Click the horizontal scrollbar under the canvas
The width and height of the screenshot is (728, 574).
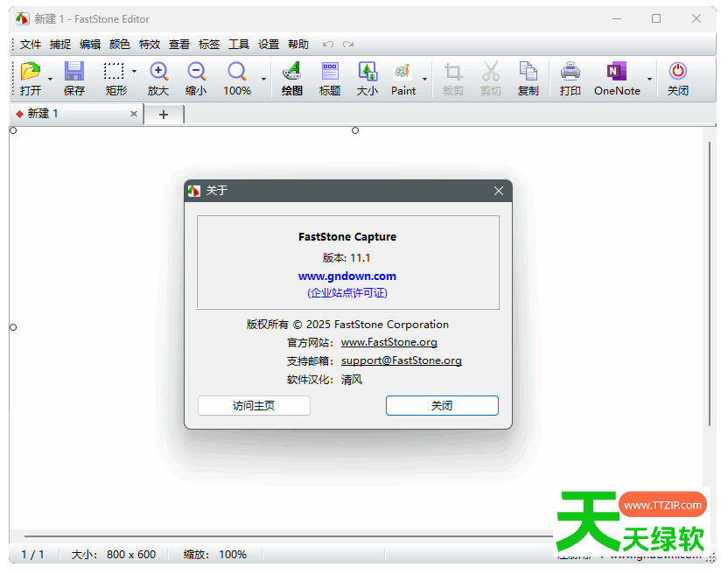(x=288, y=536)
